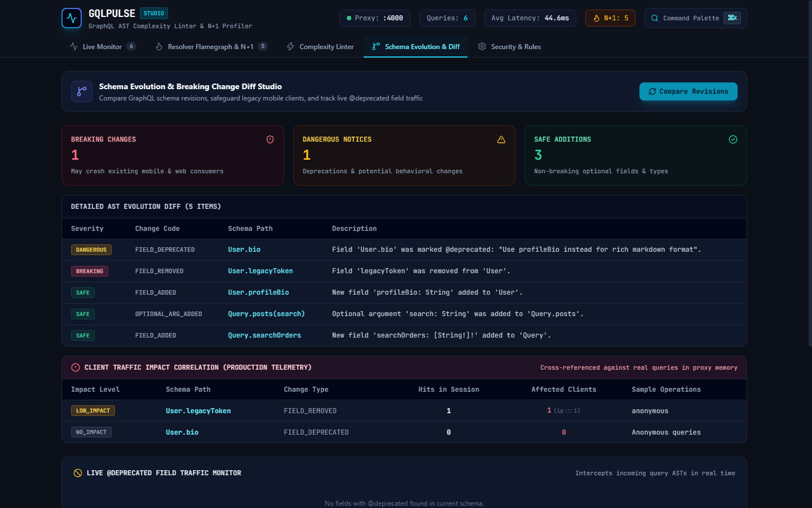Screen dimensions: 812x508
Task: Click the Avg Latency 44.6ms indicator
Action: click(x=530, y=18)
